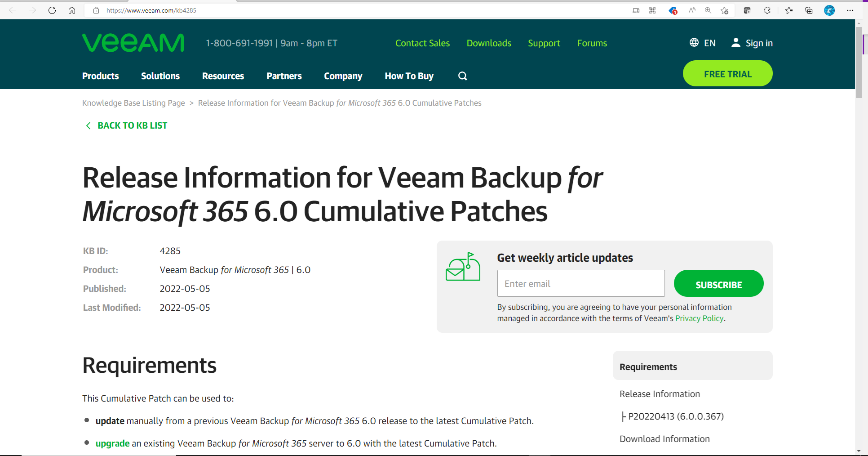This screenshot has width=868, height=456.
Task: Click the browser back arrow
Action: (x=13, y=10)
